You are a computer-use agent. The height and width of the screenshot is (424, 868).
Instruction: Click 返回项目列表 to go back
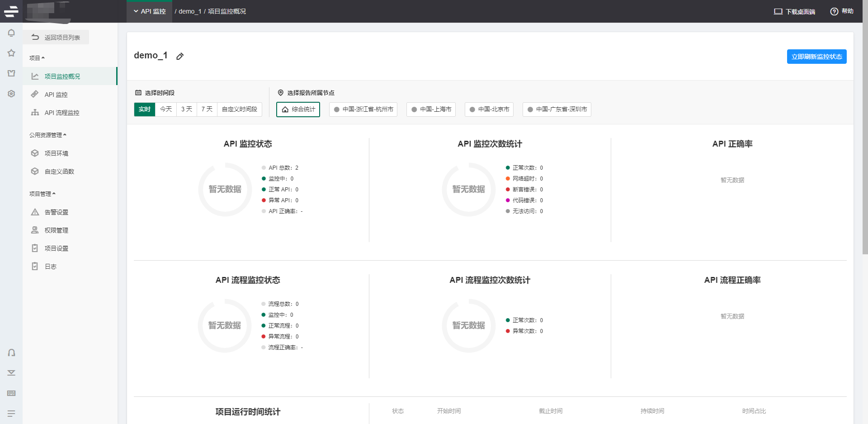point(56,37)
